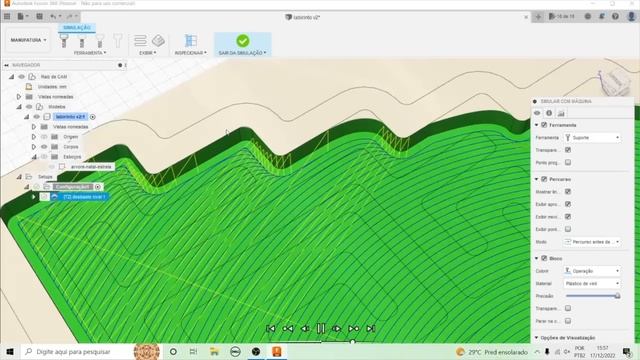Go to the next operation in playback

(353, 329)
